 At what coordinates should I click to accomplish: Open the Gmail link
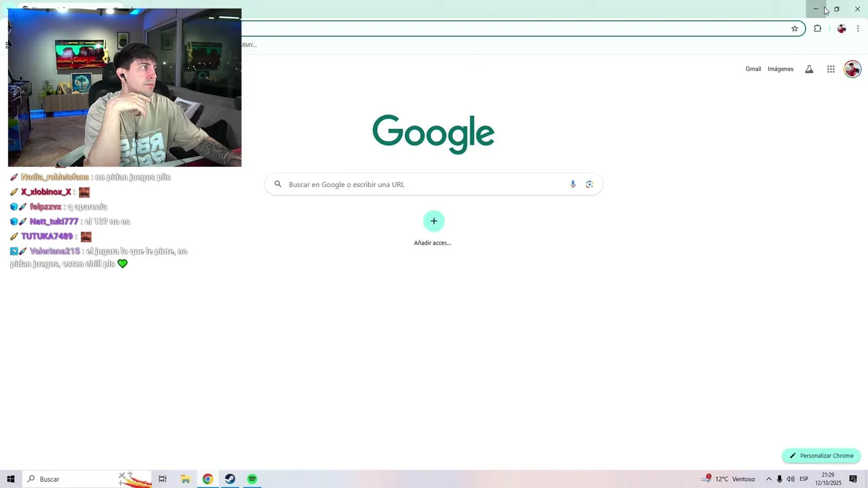click(x=753, y=69)
